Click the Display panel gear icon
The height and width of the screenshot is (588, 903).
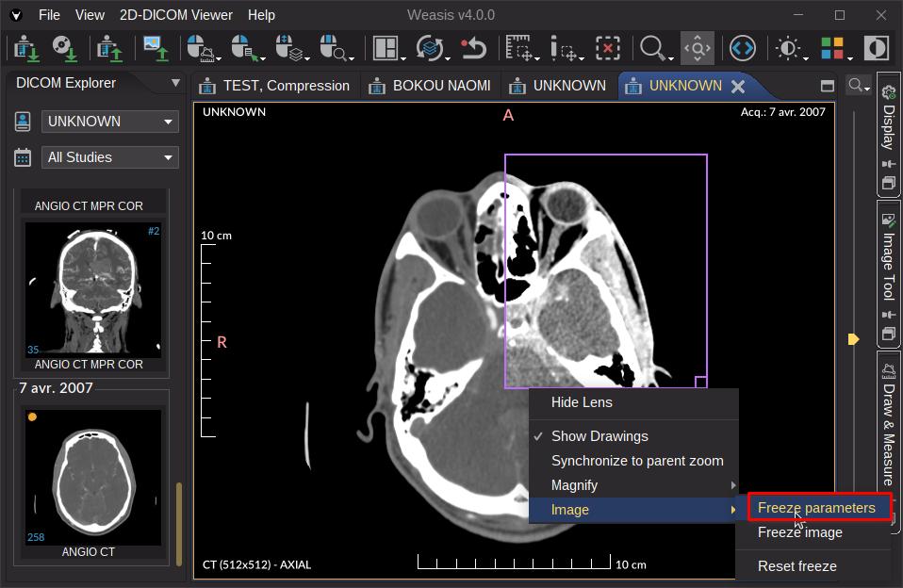pyautogui.click(x=889, y=92)
